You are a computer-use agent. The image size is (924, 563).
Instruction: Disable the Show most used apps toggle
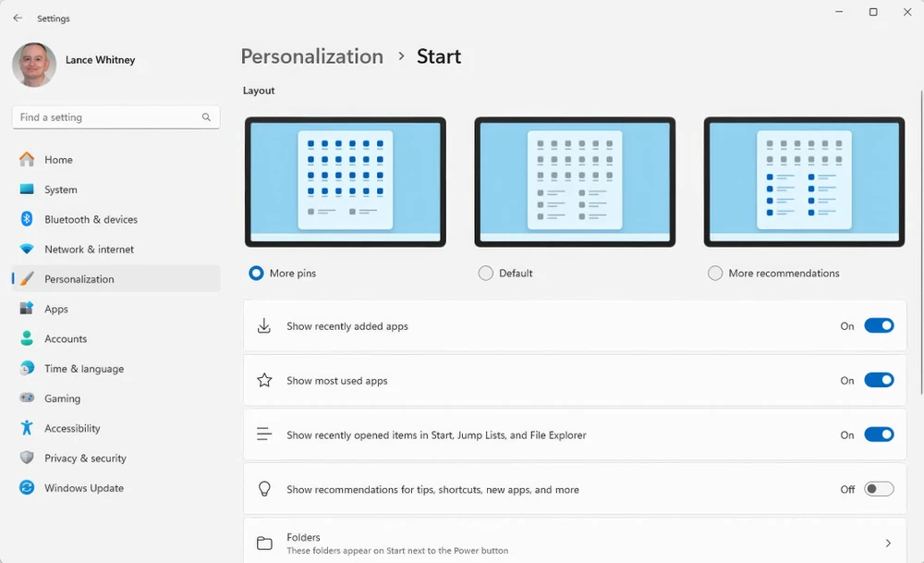pos(879,380)
